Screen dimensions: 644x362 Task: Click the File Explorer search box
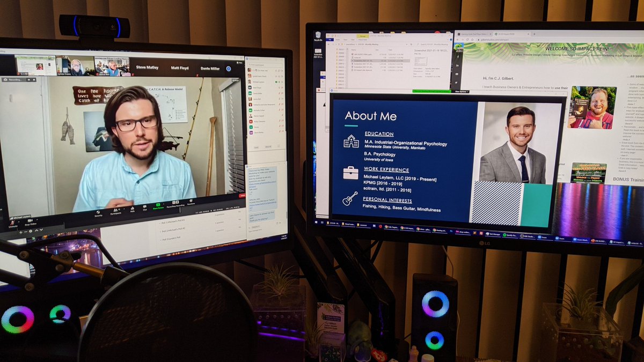click(433, 44)
